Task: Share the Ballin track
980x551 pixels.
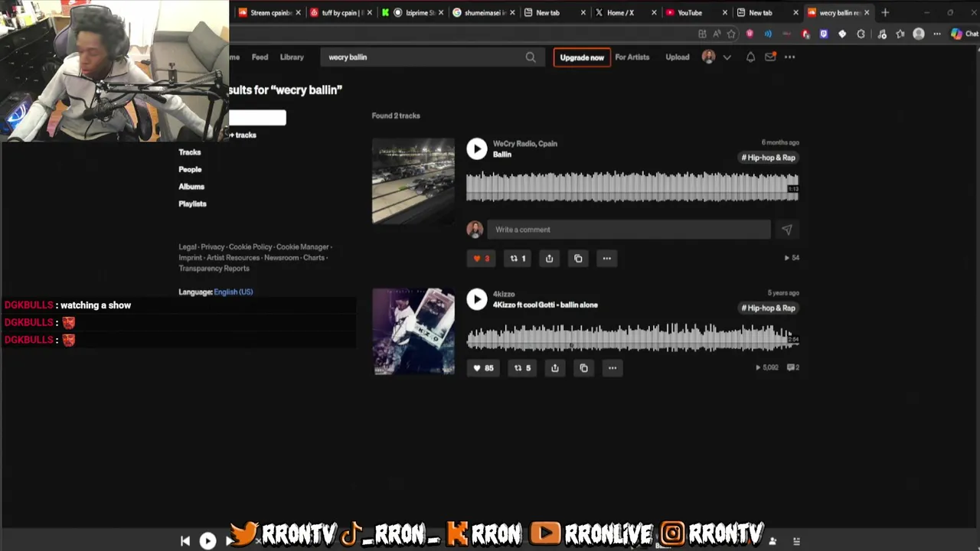Action: [x=549, y=259]
